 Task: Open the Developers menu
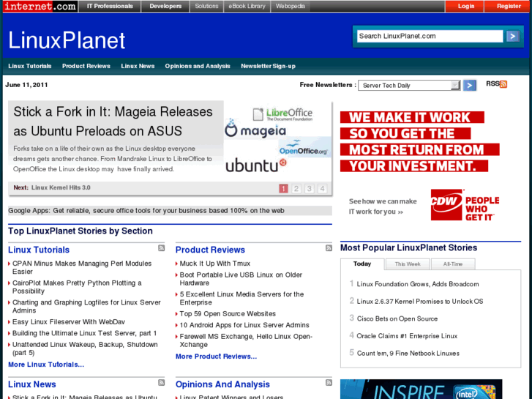(x=165, y=6)
